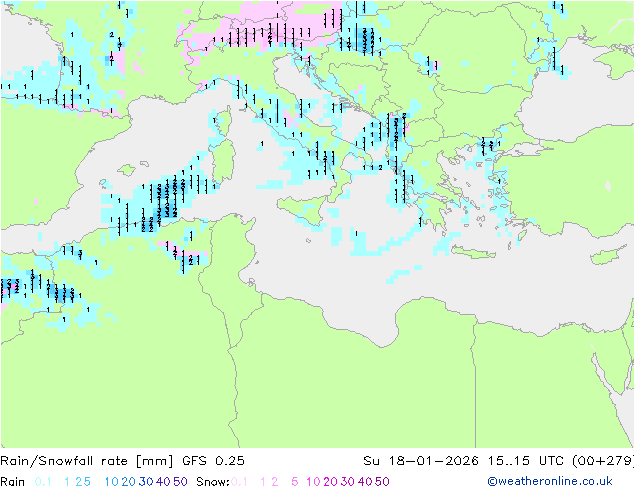
Task: Select the rain legend value 10
Action: point(111,482)
